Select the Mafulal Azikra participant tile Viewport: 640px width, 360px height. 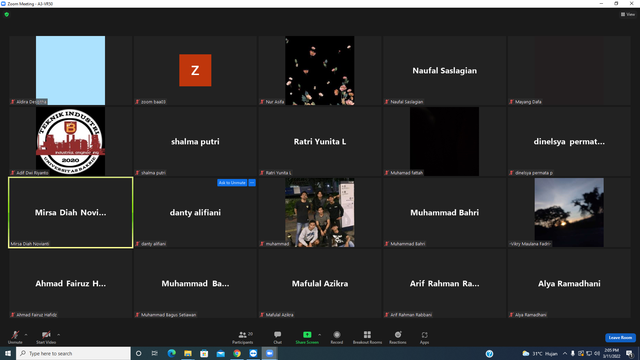coord(320,283)
